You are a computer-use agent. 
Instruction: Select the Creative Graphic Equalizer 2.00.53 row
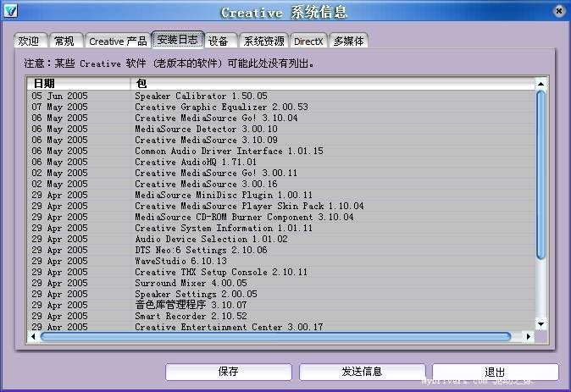tap(281, 107)
